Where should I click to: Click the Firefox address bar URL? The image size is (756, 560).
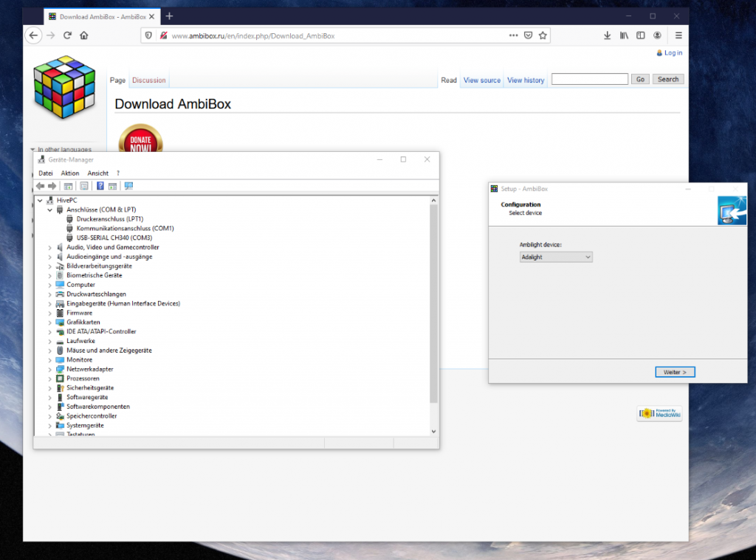(252, 35)
